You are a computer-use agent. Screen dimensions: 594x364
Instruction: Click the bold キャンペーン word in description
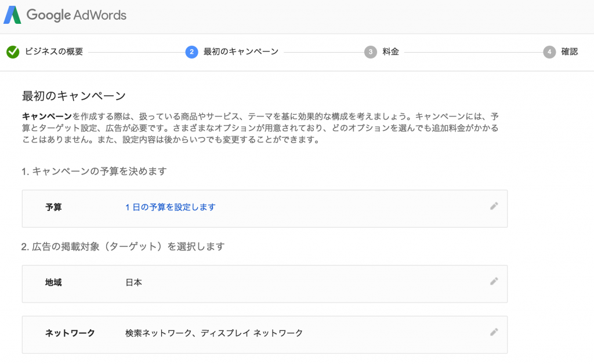pyautogui.click(x=47, y=116)
